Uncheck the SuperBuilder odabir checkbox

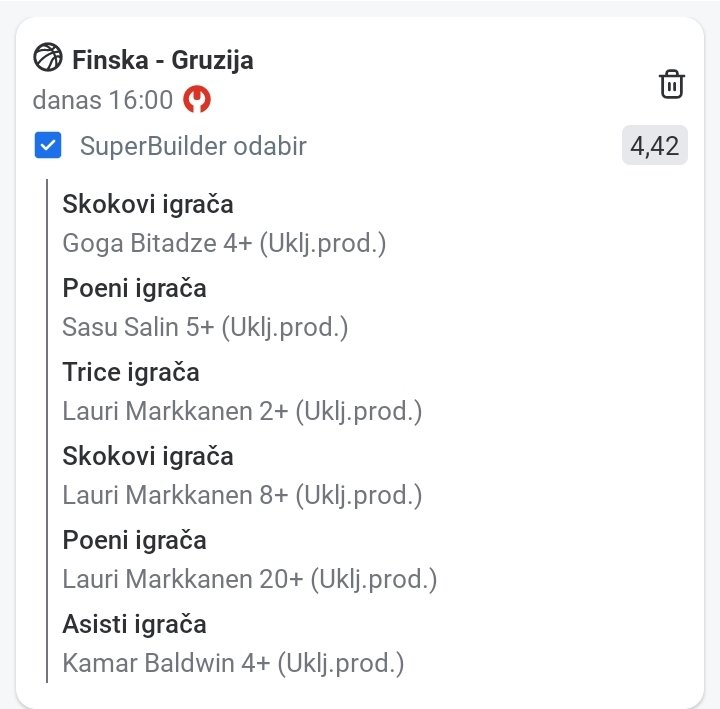tap(47, 146)
